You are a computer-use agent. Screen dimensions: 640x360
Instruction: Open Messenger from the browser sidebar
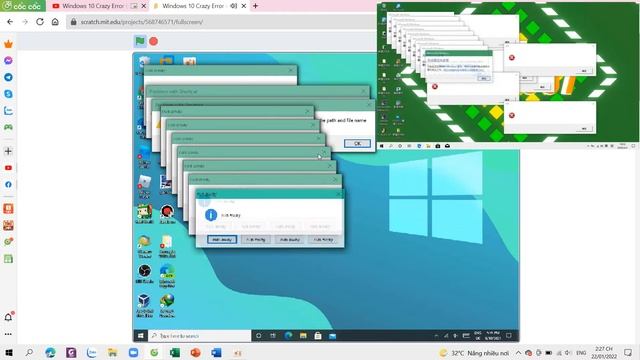click(8, 60)
